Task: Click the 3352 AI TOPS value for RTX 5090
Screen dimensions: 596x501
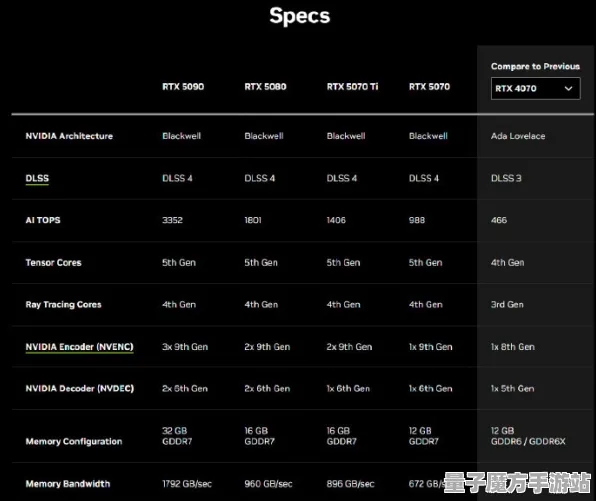Action: point(172,220)
